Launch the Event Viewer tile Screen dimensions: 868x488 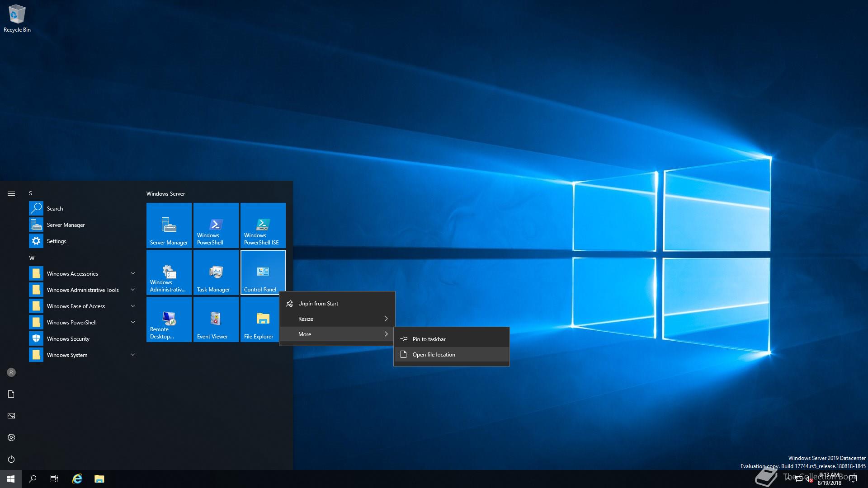(216, 319)
